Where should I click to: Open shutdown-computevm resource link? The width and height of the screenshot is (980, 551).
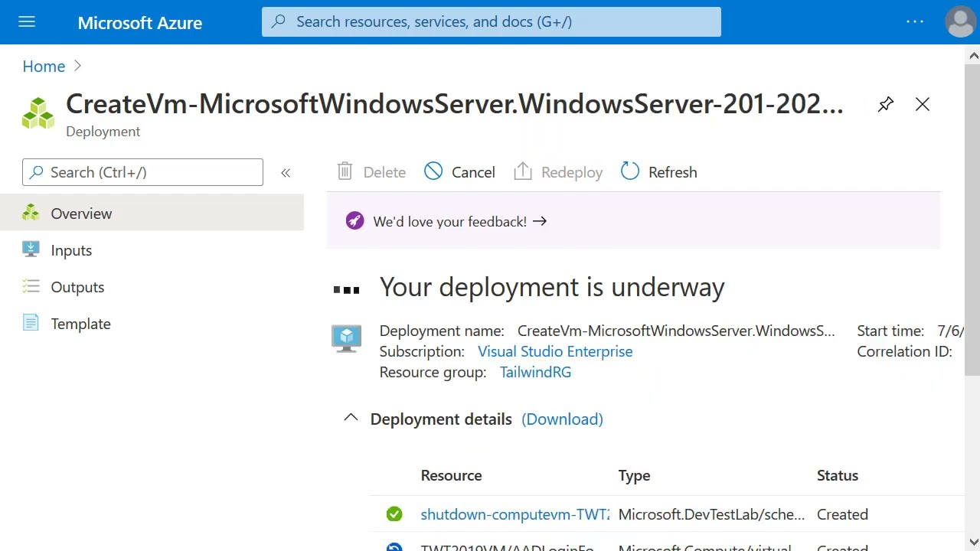[x=515, y=514]
